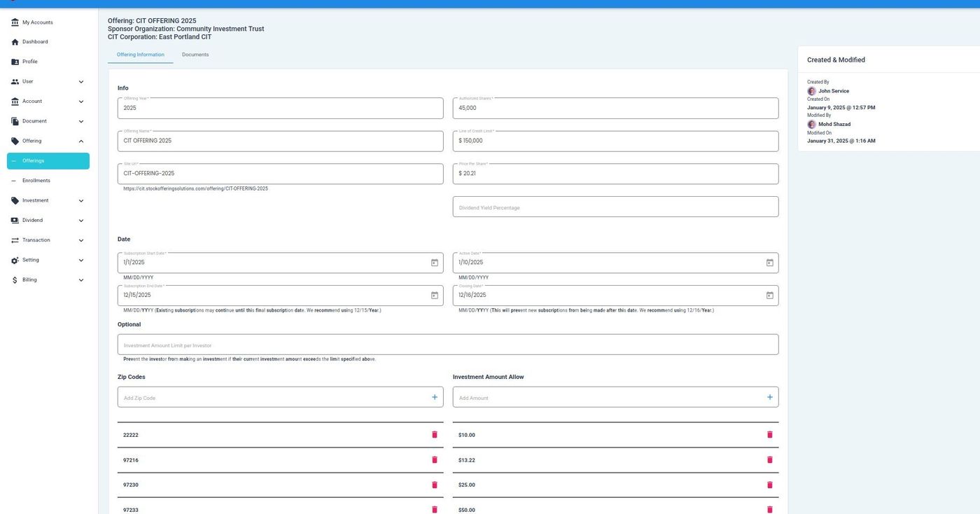Expand the Dividend sidebar menu
Screen dimensions: 980x514
coord(80,220)
